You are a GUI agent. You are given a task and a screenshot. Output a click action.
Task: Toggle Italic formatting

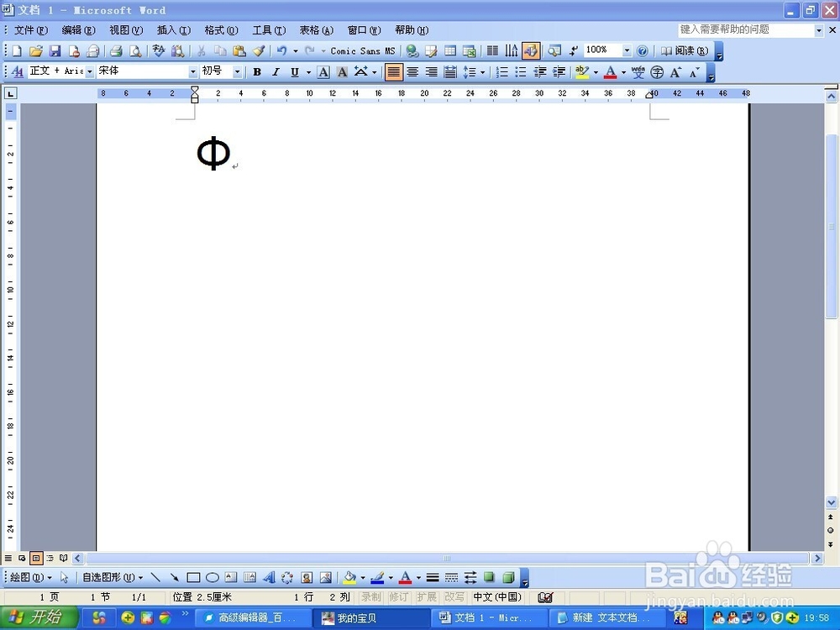tap(276, 71)
